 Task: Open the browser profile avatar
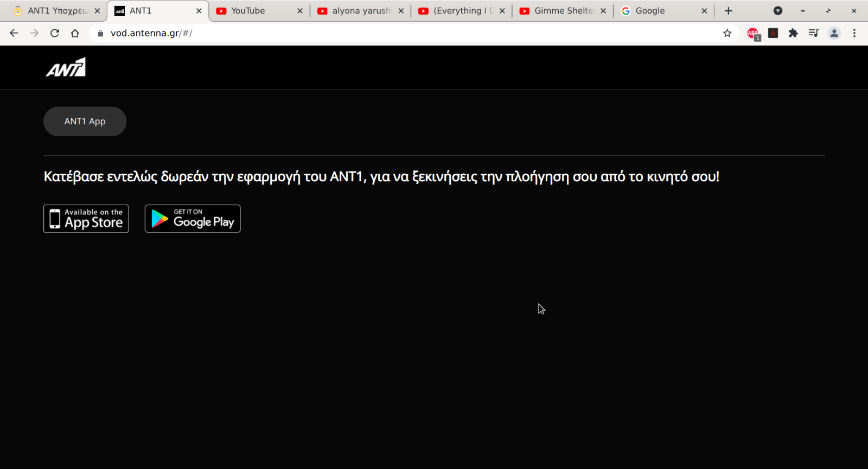(834, 33)
